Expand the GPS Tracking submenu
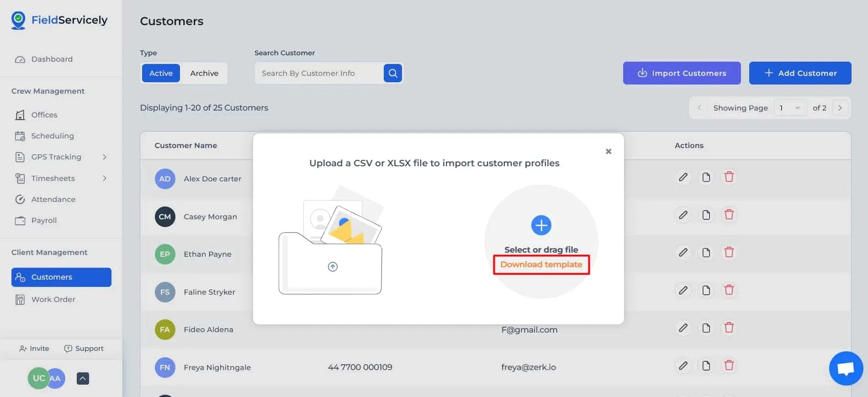Viewport: 868px width, 397px height. (x=105, y=157)
